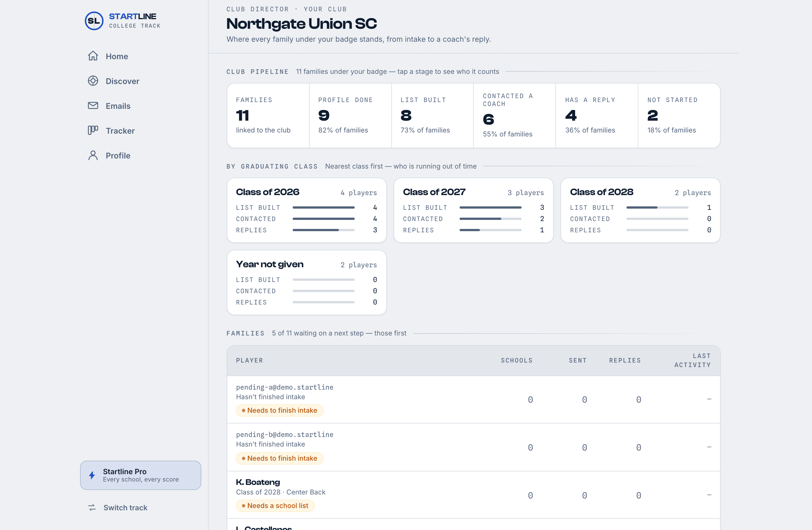Screen dimensions: 812x530
Task: Click the Northgate Union SC heading
Action: pyautogui.click(x=302, y=23)
